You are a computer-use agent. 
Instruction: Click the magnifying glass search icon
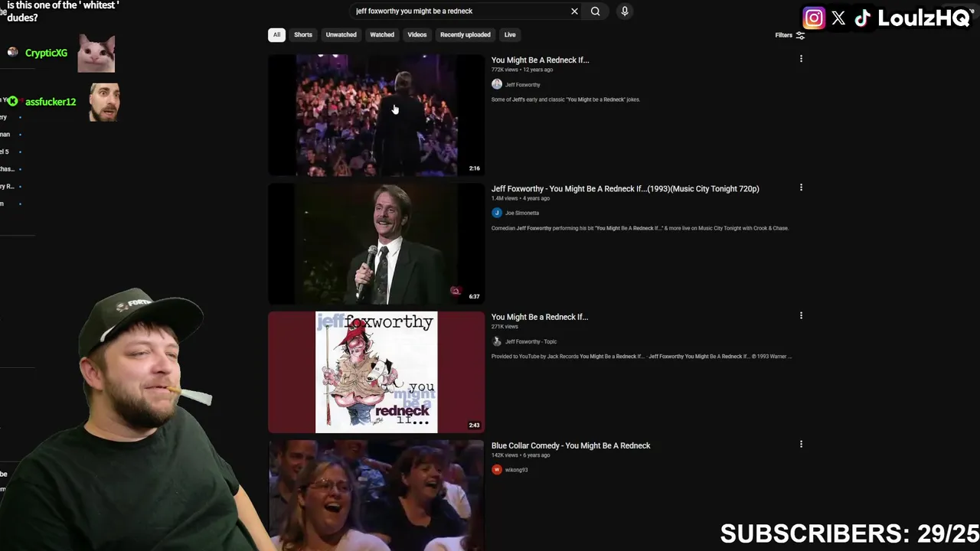pyautogui.click(x=595, y=11)
